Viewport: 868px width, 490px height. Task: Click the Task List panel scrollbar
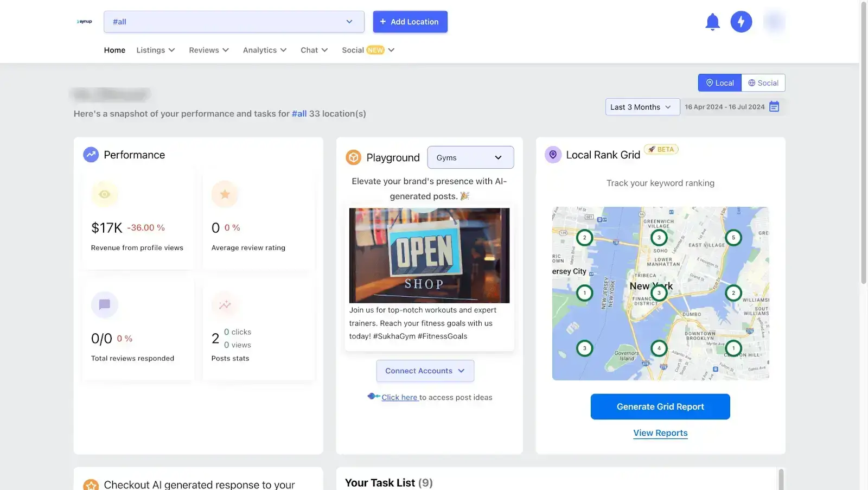(x=781, y=479)
